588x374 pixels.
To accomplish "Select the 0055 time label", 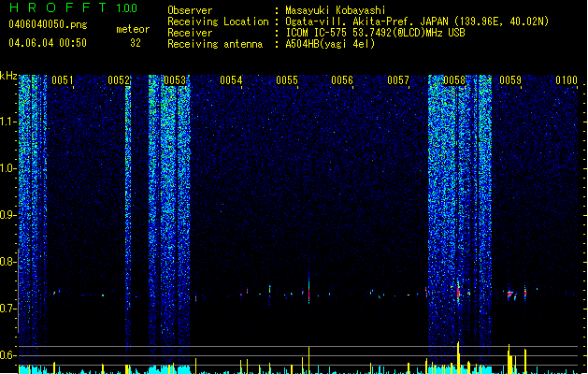I will pos(287,80).
